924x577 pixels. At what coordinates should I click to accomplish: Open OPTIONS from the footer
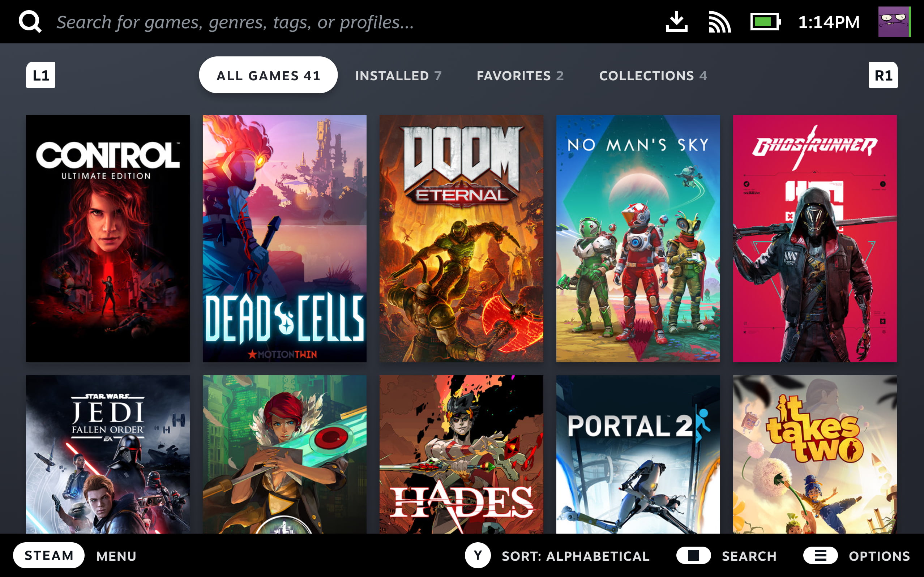[880, 556]
